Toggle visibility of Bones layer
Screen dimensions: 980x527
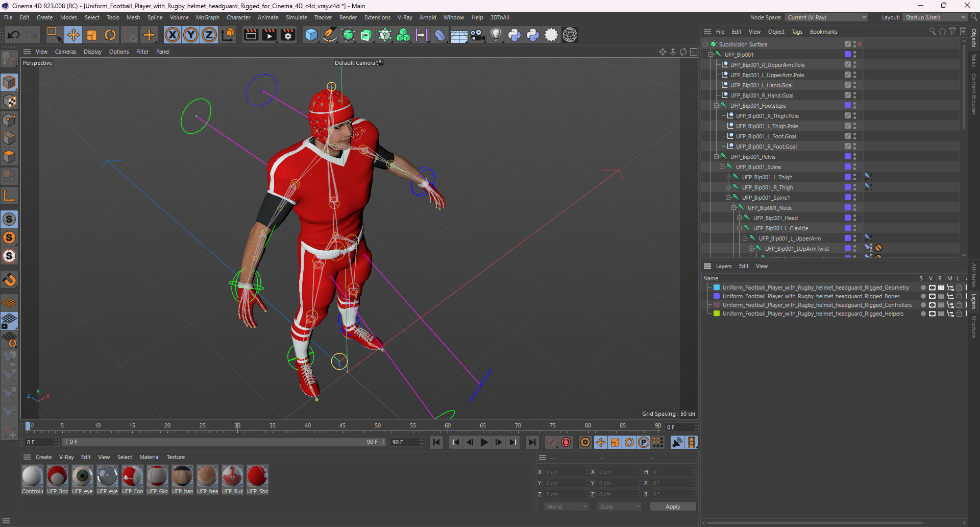[x=932, y=296]
